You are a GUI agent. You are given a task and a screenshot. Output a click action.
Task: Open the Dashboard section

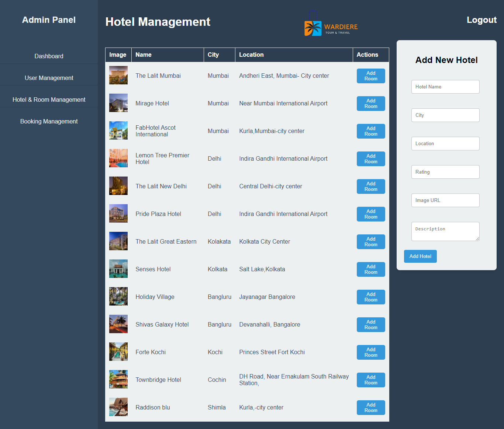(x=49, y=56)
